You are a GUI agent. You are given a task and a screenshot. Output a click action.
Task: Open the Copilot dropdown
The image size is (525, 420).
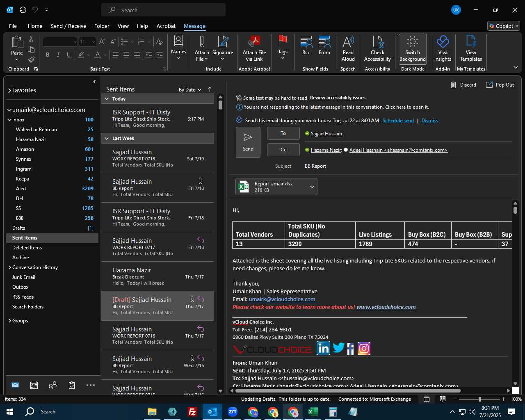(x=504, y=26)
